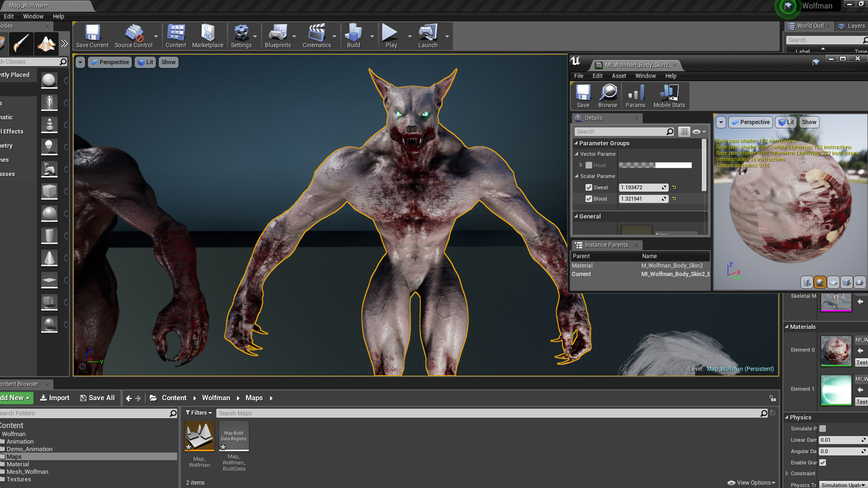Click Save All in Content Browser
This screenshot has height=488, width=868.
coord(97,398)
